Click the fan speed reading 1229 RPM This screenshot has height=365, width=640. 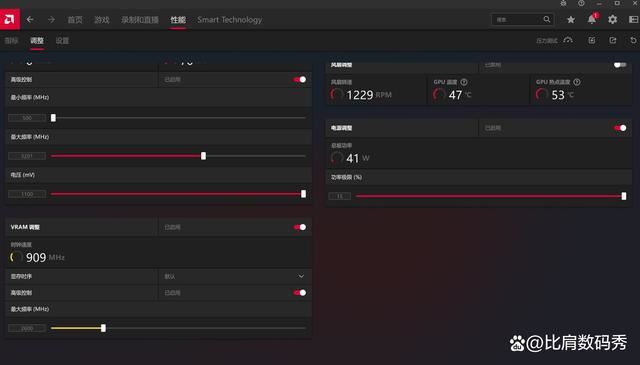pyautogui.click(x=369, y=95)
